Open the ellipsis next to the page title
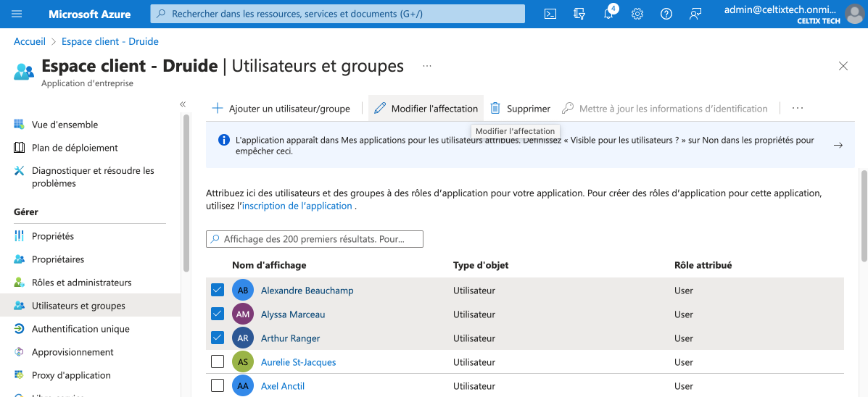 (427, 66)
